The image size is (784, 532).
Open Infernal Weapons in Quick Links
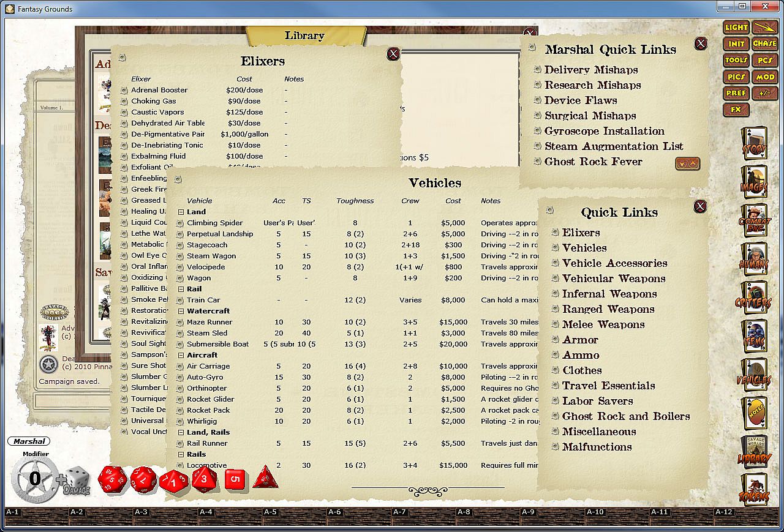pos(609,294)
